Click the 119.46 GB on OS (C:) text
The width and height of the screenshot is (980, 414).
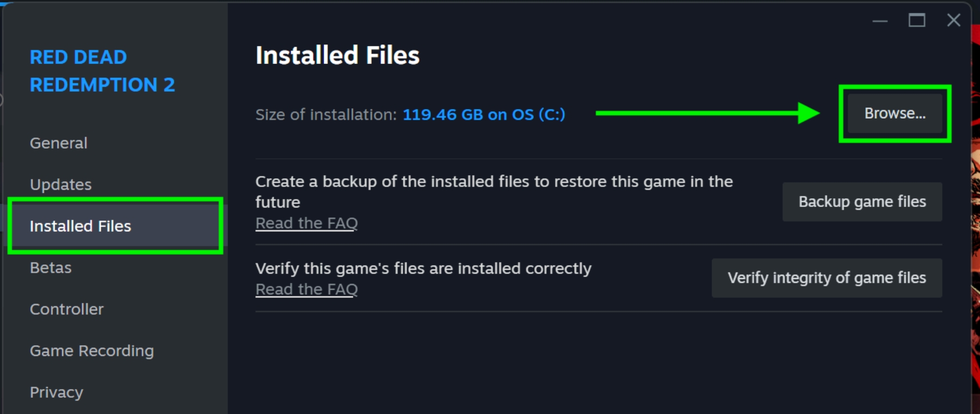[484, 114]
